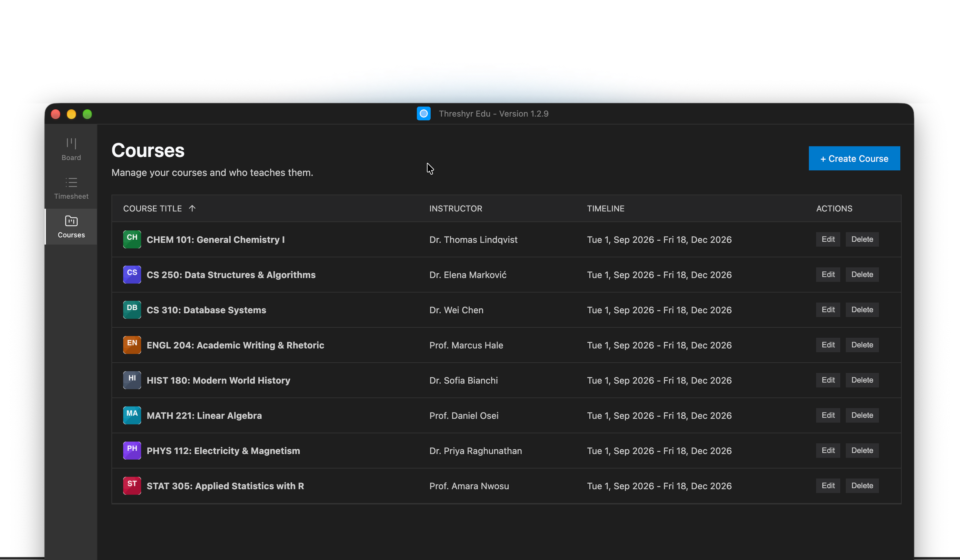Click the timeline dates in the HIST 180 row
The image size is (960, 560).
659,380
